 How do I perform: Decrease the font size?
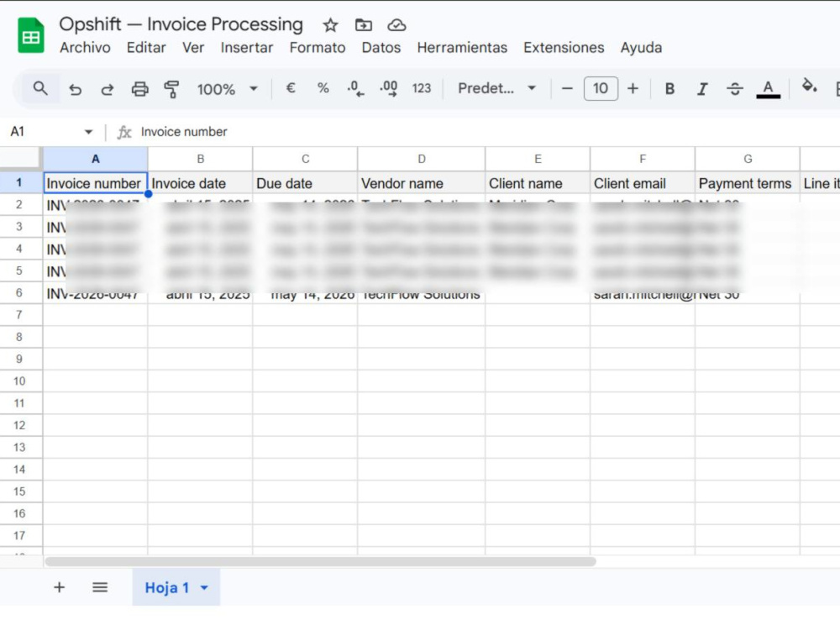point(567,88)
